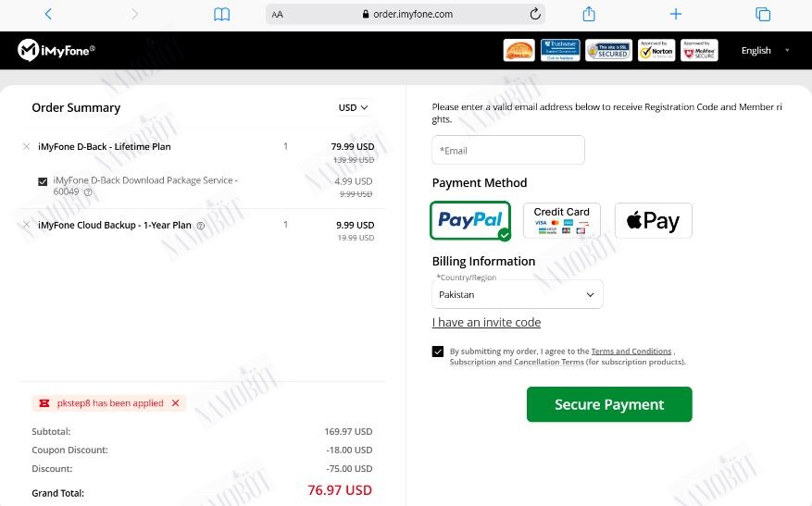Click the Order Summary heading

76,107
